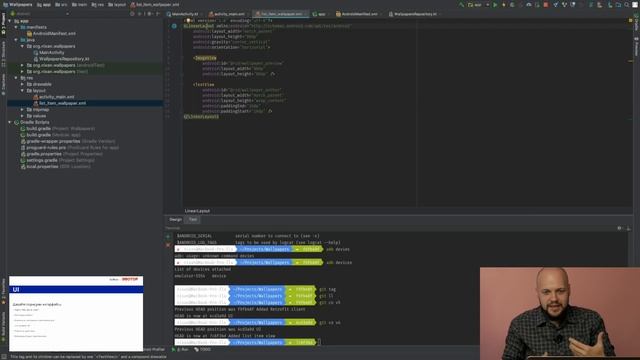
Task: Switch to the Text view tab
Action: point(193,220)
